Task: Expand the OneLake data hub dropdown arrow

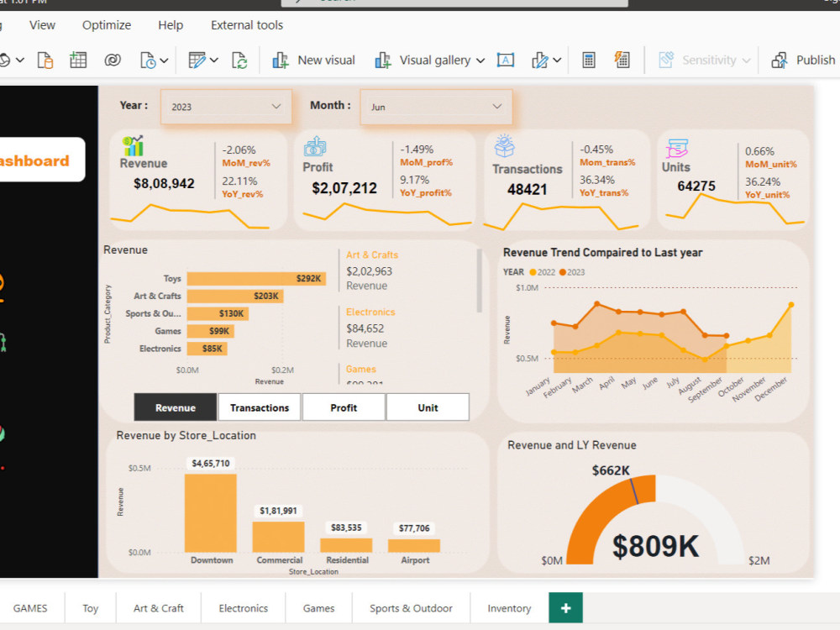Action: click(20, 60)
